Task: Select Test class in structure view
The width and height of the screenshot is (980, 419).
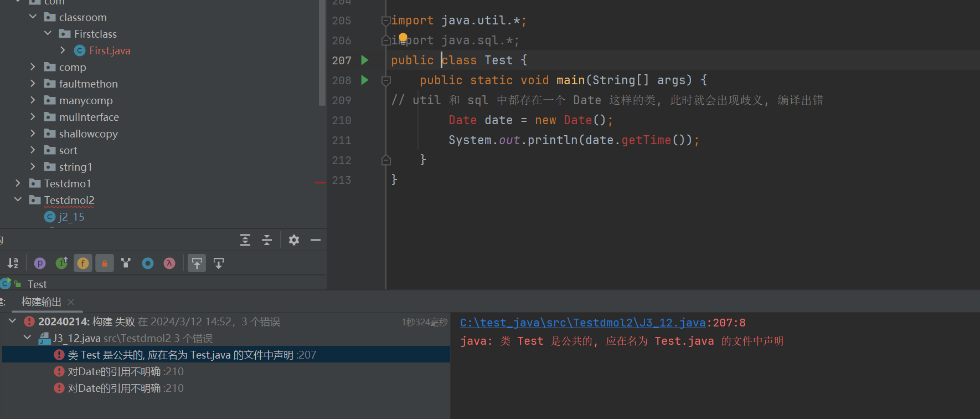Action: click(37, 284)
